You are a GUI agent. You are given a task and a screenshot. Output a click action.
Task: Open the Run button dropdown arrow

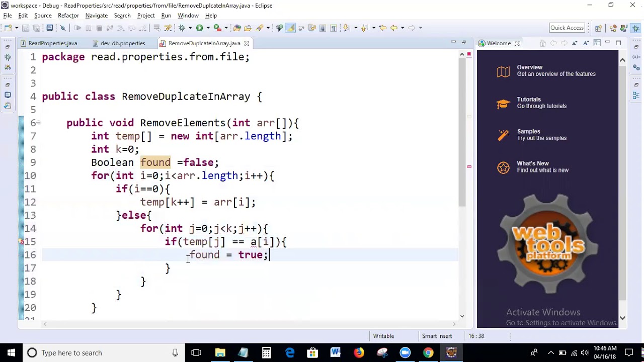209,28
